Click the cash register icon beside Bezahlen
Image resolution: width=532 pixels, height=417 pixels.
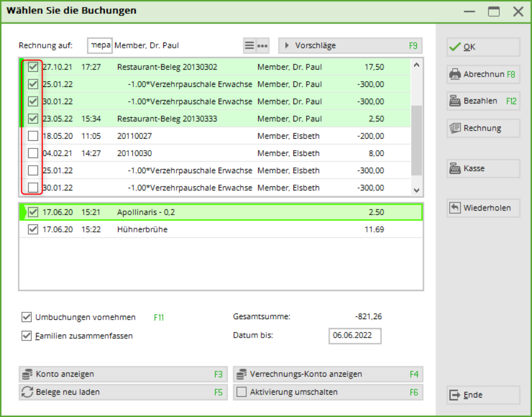pos(454,101)
